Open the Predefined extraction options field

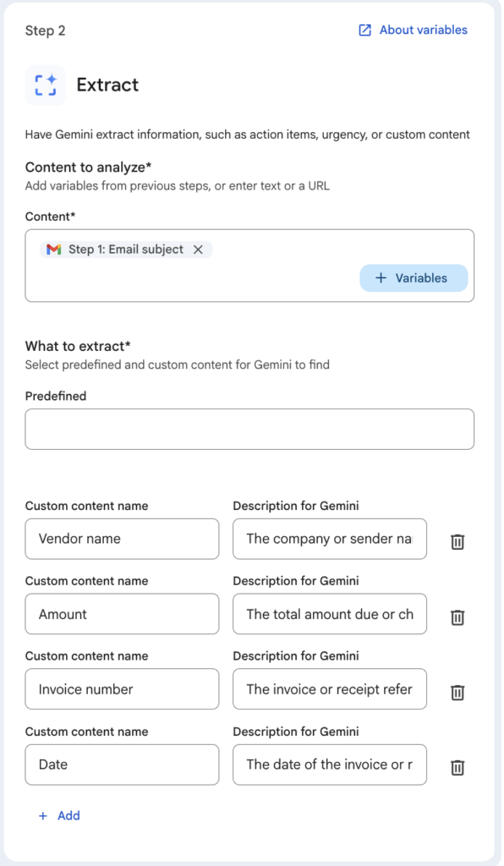pyautogui.click(x=249, y=429)
